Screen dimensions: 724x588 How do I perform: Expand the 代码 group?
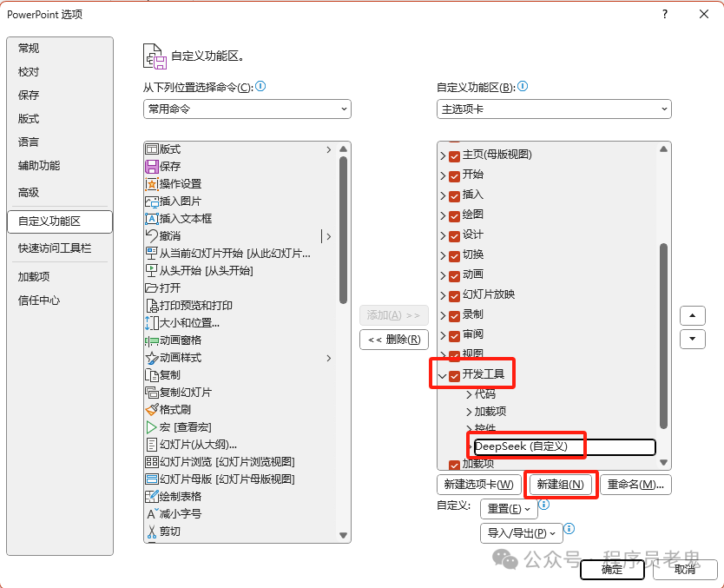pos(469,394)
